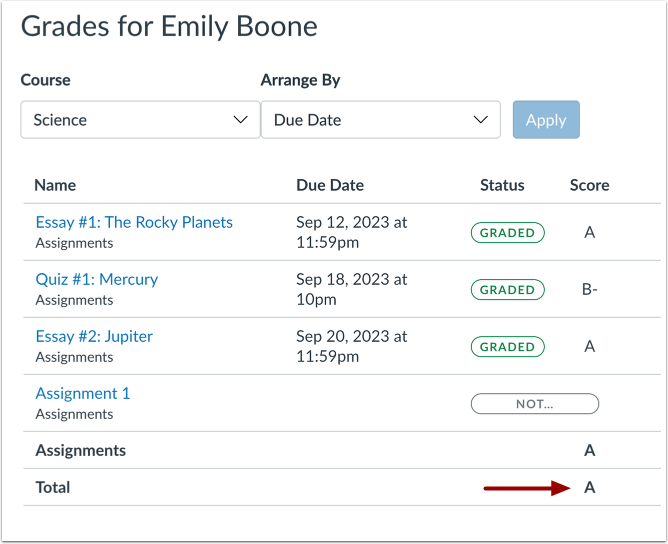The width and height of the screenshot is (668, 544).
Task: Click the Graded badge for Essay #1
Action: (508, 233)
